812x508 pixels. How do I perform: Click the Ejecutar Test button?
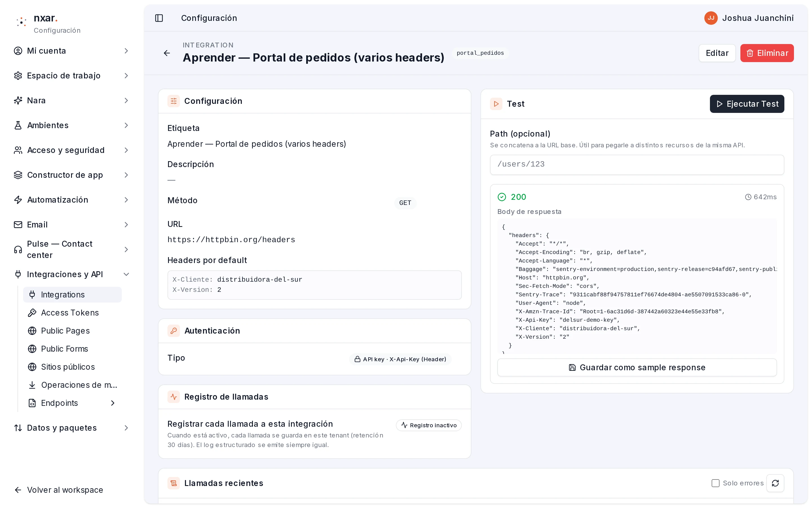(x=747, y=104)
